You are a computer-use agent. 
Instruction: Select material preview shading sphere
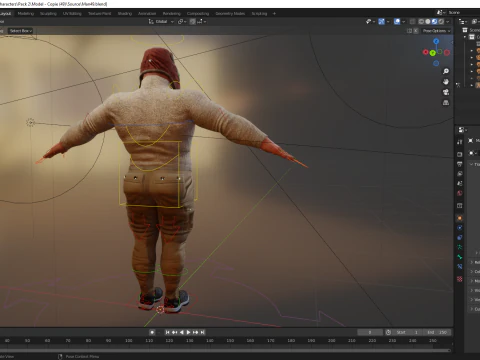434,22
